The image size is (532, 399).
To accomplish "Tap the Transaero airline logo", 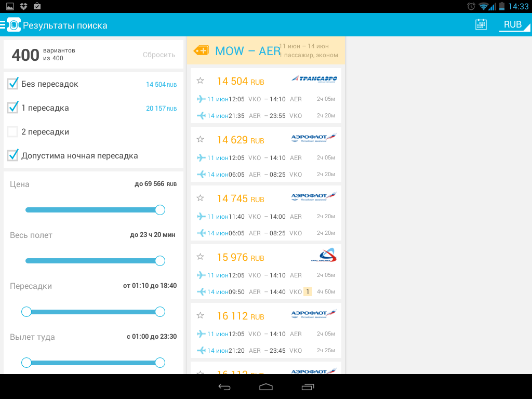I will (314, 79).
